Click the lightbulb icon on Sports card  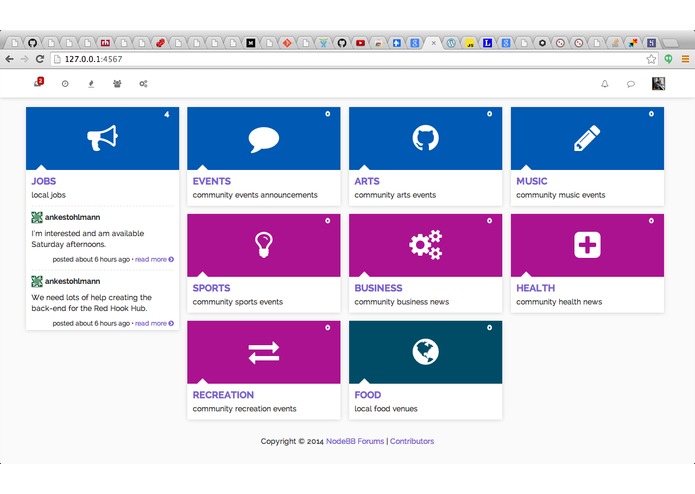pyautogui.click(x=264, y=245)
